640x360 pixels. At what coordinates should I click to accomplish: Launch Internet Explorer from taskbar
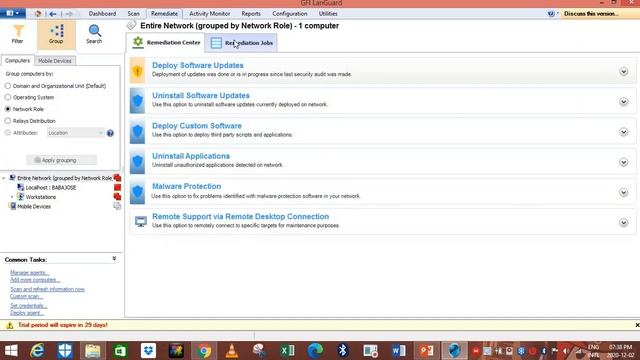(38, 351)
